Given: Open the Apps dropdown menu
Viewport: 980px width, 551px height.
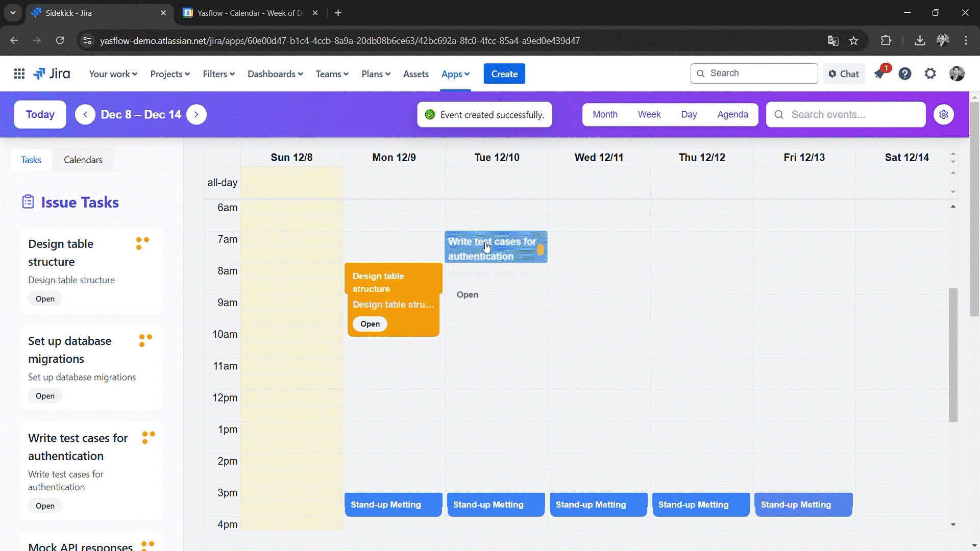Looking at the screenshot, I should pyautogui.click(x=455, y=74).
